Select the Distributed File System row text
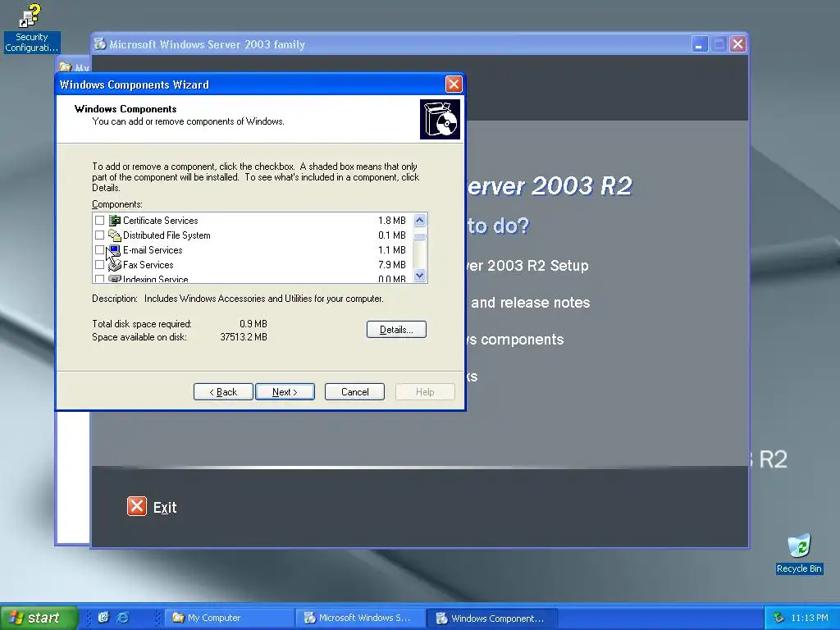 click(167, 235)
